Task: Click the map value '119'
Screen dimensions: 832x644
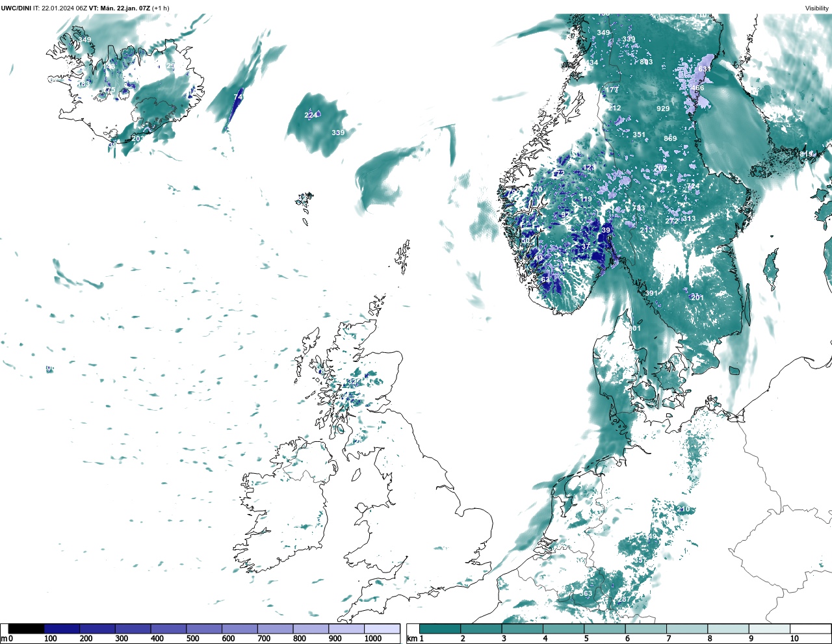Action: pyautogui.click(x=586, y=200)
